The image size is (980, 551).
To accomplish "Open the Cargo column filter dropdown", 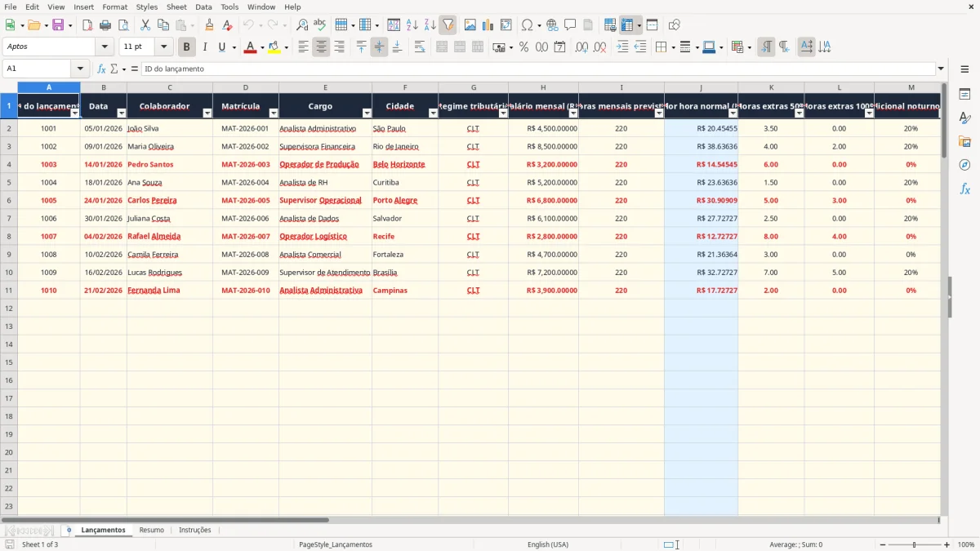I will (x=367, y=113).
